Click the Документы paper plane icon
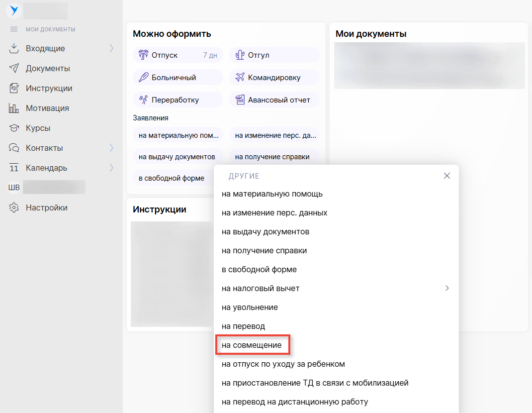Viewport: 532px width, 413px height. [14, 68]
